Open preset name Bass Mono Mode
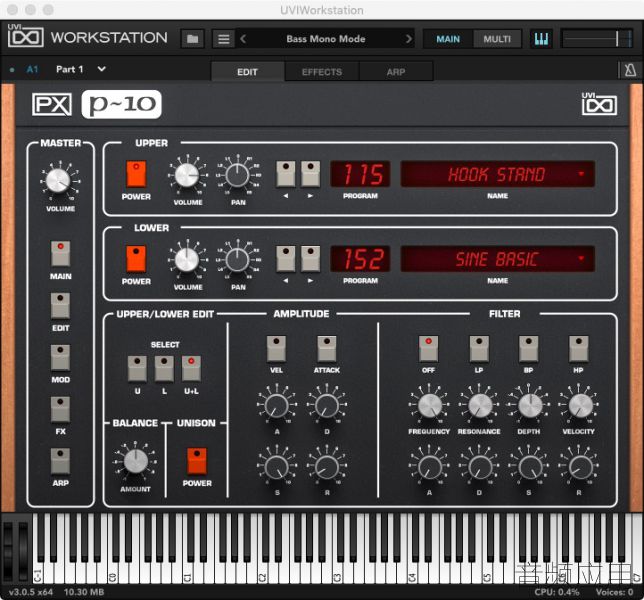Viewport: 644px width, 600px height. point(326,39)
